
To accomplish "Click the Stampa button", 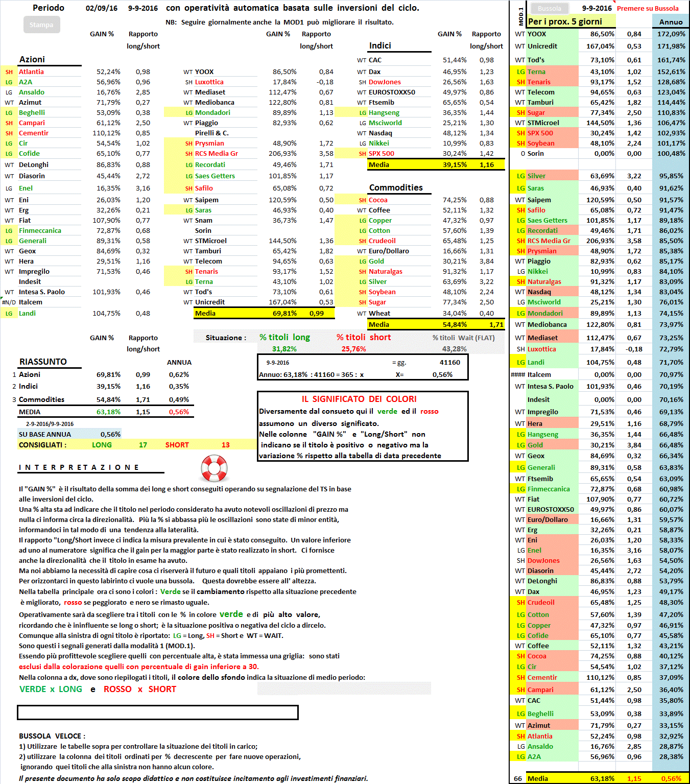I will point(41,25).
